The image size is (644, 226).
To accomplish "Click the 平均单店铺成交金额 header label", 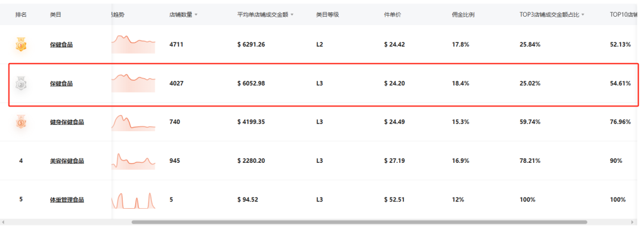I will click(x=263, y=15).
